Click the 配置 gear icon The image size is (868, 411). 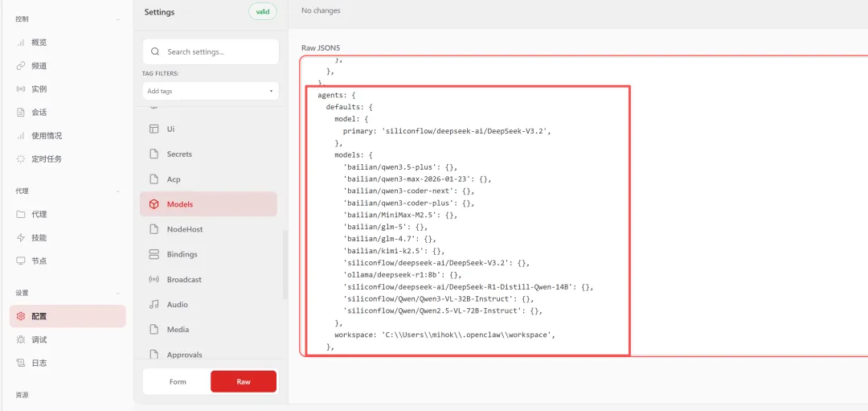coord(20,316)
